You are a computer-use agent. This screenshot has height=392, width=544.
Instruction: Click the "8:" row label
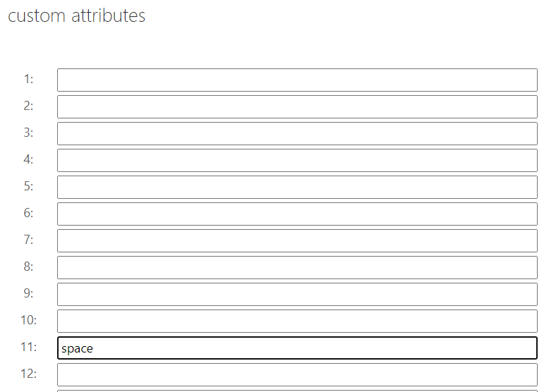tap(28, 267)
